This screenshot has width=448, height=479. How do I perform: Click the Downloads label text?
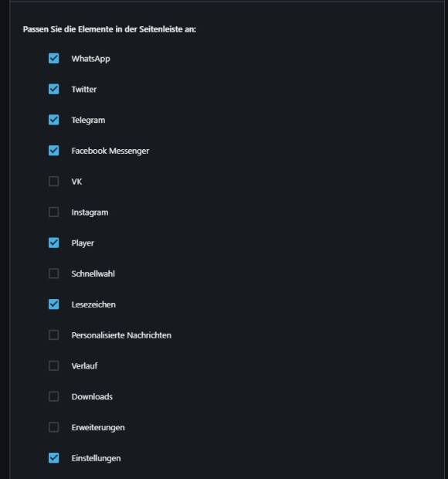pyautogui.click(x=92, y=396)
